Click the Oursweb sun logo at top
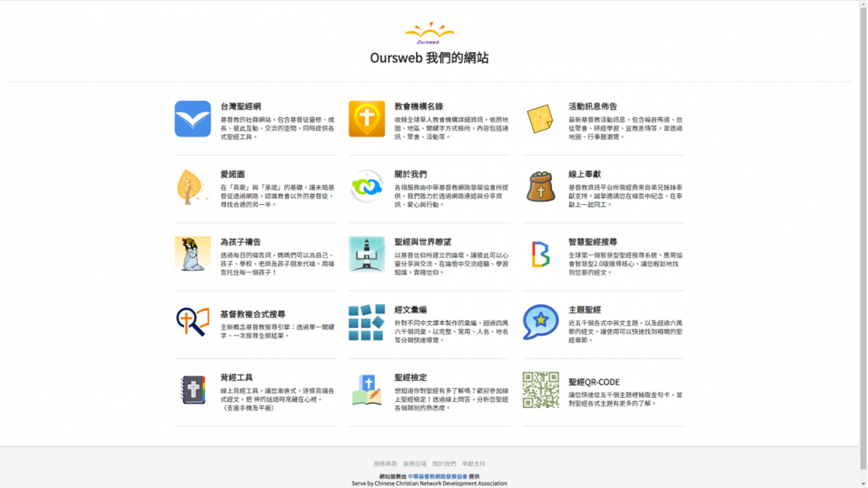Viewport: 868px width, 488px height. [429, 34]
